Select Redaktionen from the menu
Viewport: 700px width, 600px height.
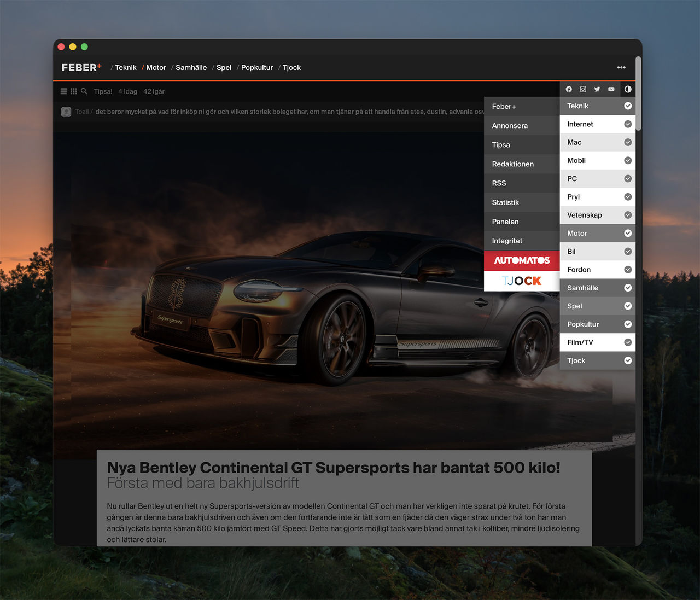[x=512, y=164]
